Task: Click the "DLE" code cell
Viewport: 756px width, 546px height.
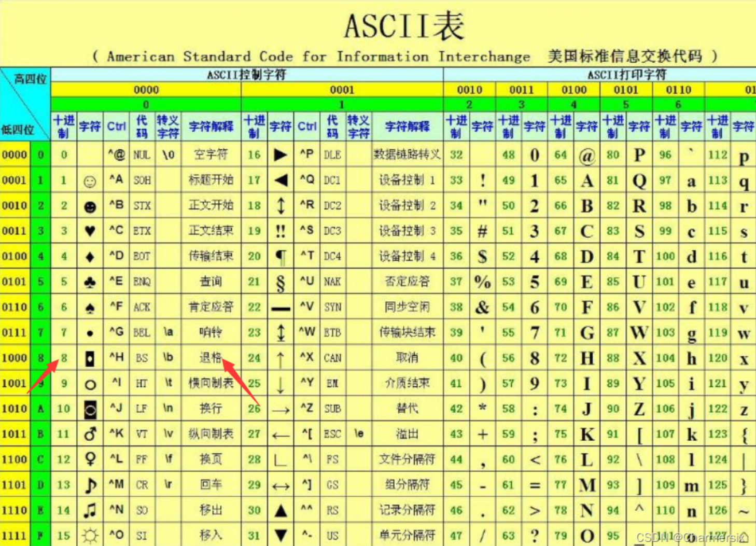Action: (332, 155)
